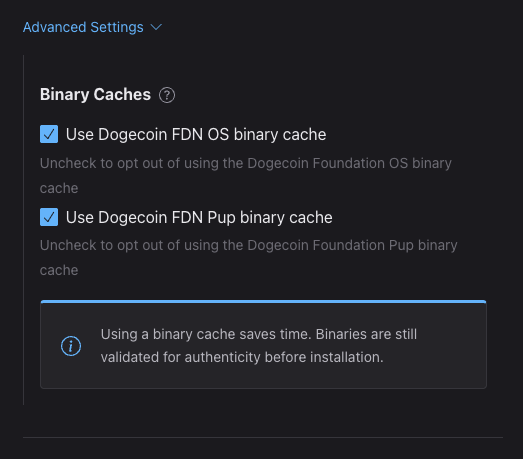Screen dimensions: 523x459
Task: Click the 'Use Dogecoin FDN Pup binary cache' label
Action: pyautogui.click(x=199, y=217)
